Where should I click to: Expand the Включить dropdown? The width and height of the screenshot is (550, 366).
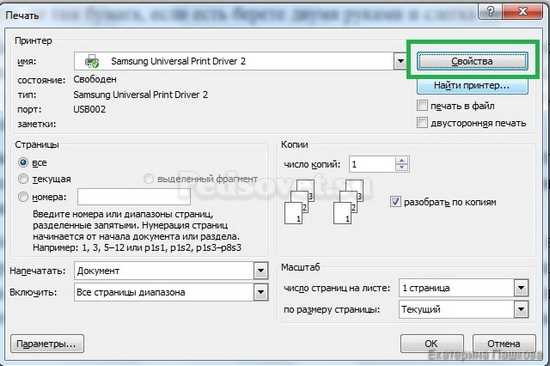click(261, 292)
